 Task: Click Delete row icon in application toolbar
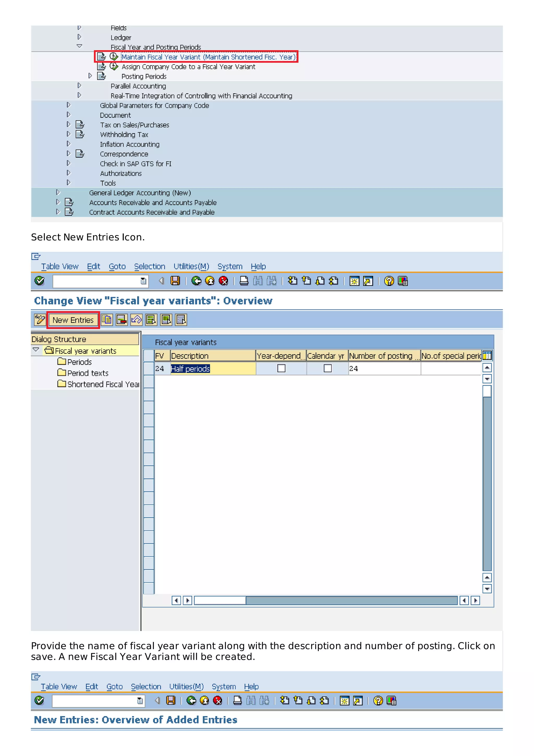(x=122, y=320)
